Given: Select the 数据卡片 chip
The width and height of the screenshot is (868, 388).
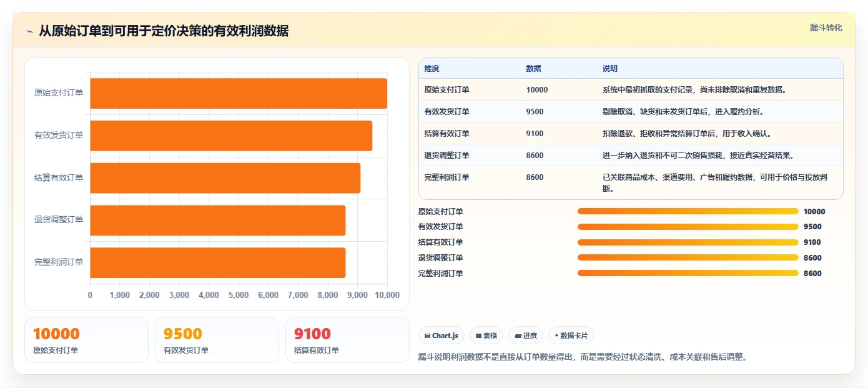Looking at the screenshot, I should click(571, 336).
